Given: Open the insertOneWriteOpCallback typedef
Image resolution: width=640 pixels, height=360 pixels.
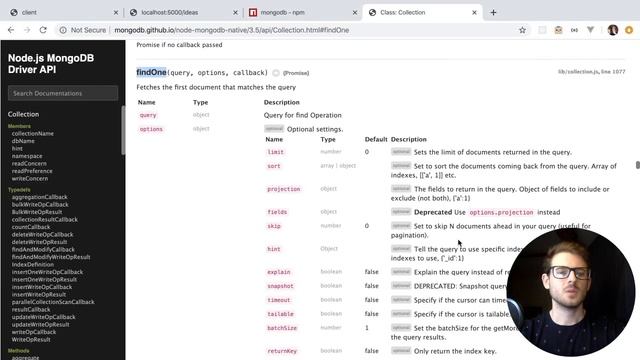Looking at the screenshot, I should (47, 272).
